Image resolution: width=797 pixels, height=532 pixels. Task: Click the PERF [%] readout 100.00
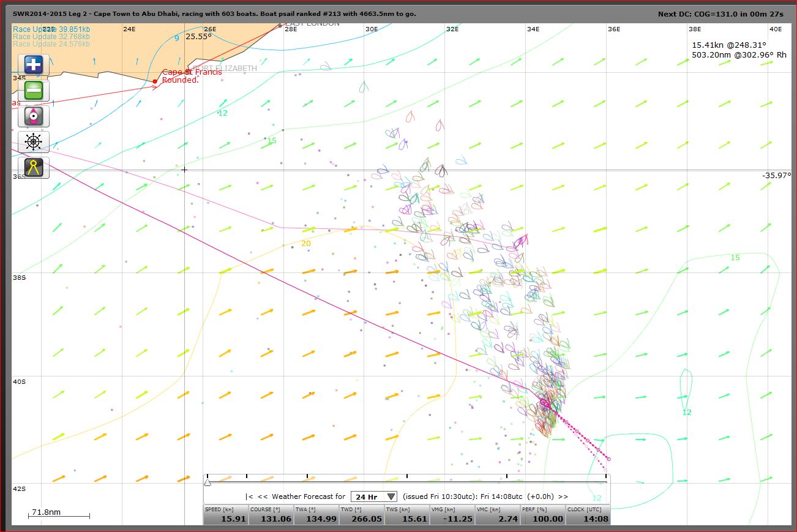pos(547,519)
